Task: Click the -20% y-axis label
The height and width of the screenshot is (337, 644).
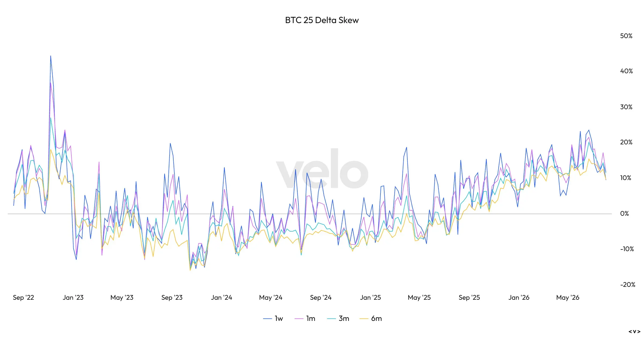Action: click(x=628, y=285)
